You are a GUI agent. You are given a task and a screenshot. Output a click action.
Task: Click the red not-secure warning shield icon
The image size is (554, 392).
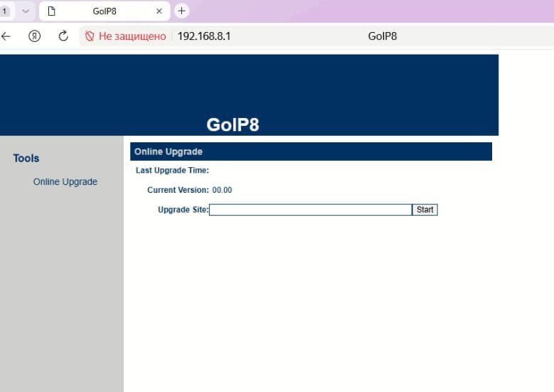click(90, 36)
